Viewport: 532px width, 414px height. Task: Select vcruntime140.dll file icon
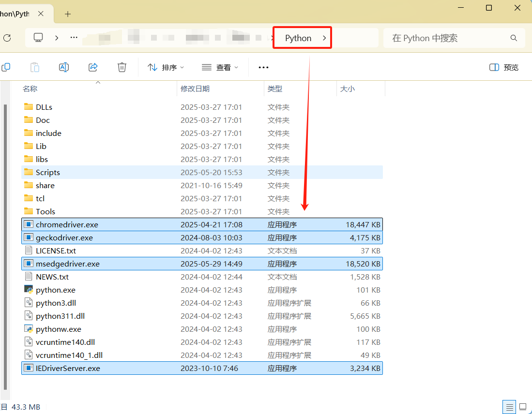click(x=29, y=342)
